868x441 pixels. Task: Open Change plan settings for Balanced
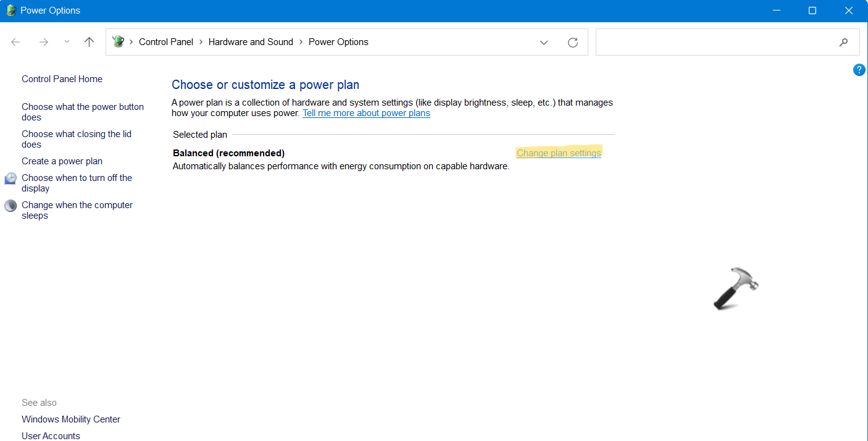click(x=558, y=153)
